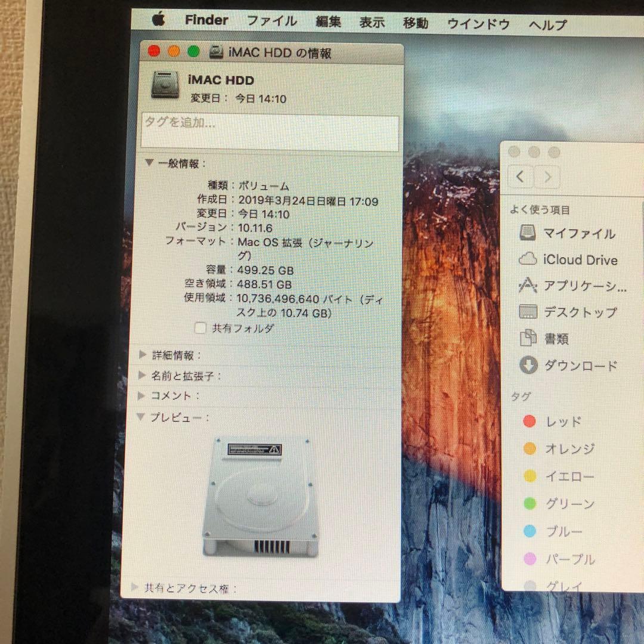Select the レッド tag
The width and height of the screenshot is (644, 644).
pyautogui.click(x=552, y=422)
